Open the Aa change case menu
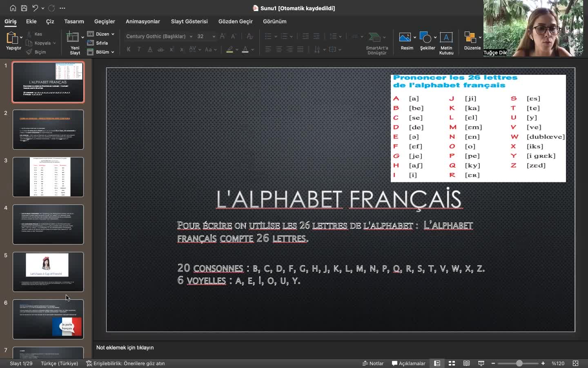This screenshot has width=588, height=368. (210, 49)
